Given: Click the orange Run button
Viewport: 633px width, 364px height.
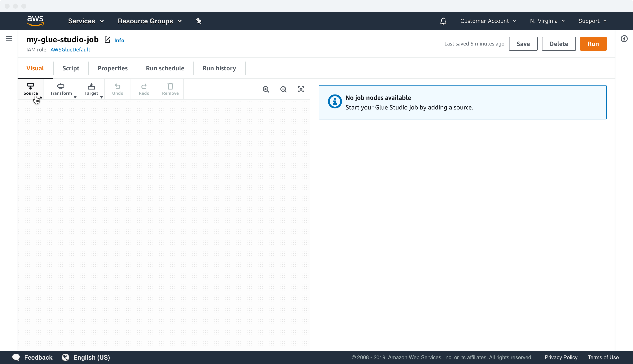Looking at the screenshot, I should 593,44.
